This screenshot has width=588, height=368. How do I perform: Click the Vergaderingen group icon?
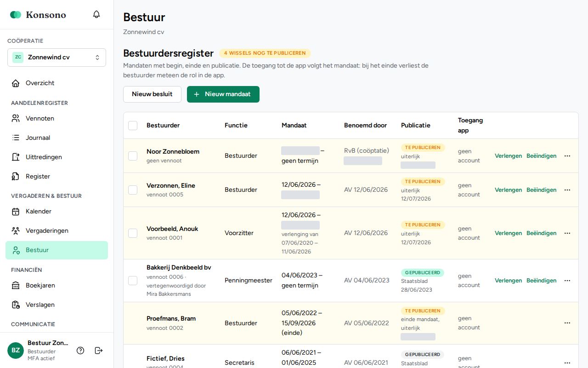[16, 231]
